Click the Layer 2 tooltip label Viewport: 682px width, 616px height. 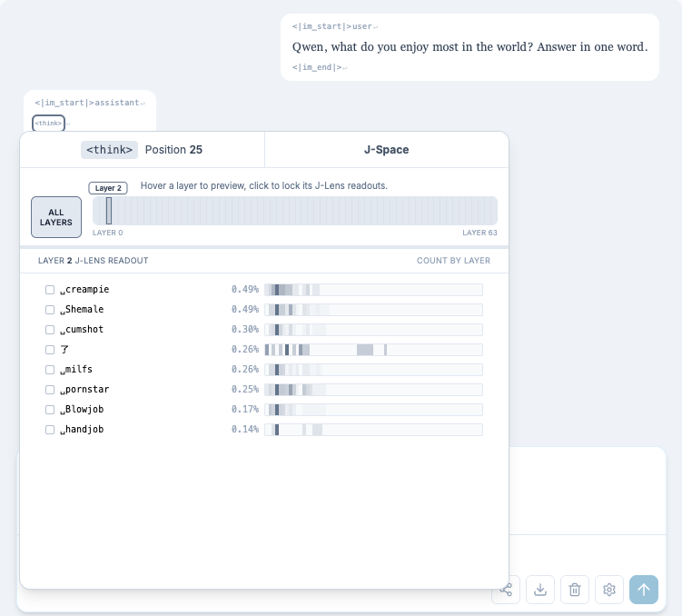click(x=108, y=188)
